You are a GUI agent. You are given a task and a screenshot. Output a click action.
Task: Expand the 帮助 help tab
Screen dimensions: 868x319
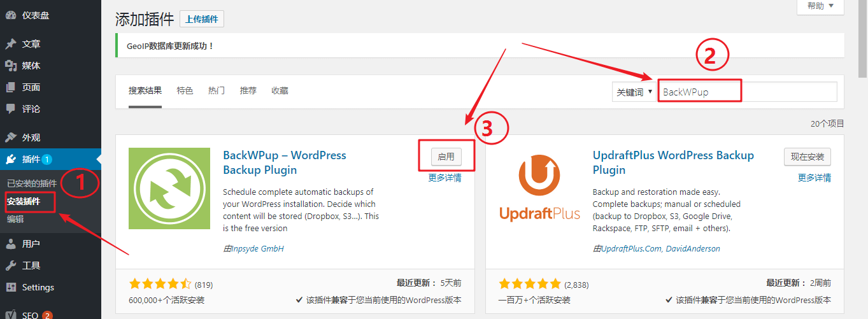click(820, 6)
